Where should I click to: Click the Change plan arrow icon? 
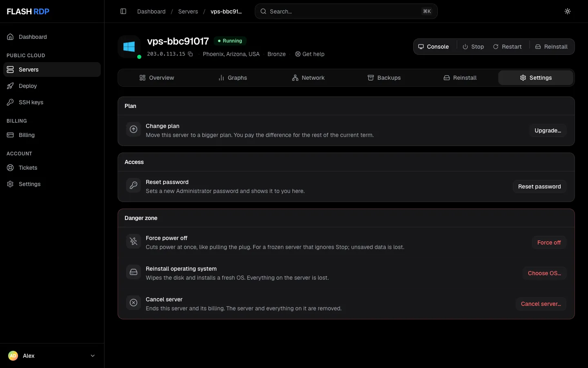point(134,129)
